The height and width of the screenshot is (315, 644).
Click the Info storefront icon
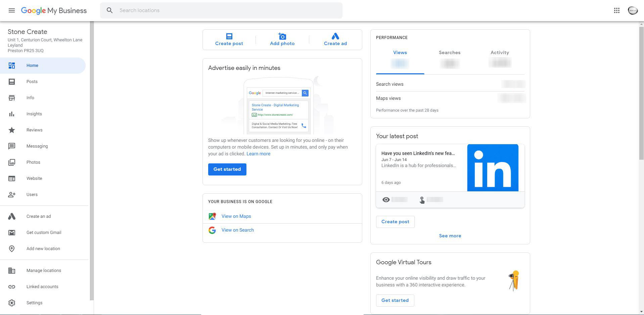[12, 98]
